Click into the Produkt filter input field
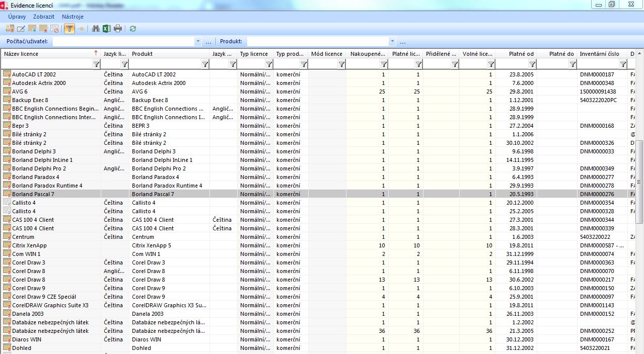This screenshot has height=354, width=644. point(318,41)
